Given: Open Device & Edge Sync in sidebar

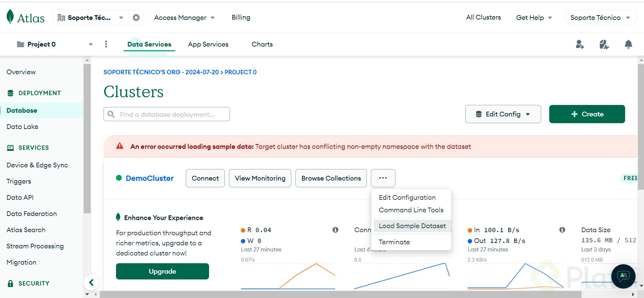Looking at the screenshot, I should pos(37,165).
